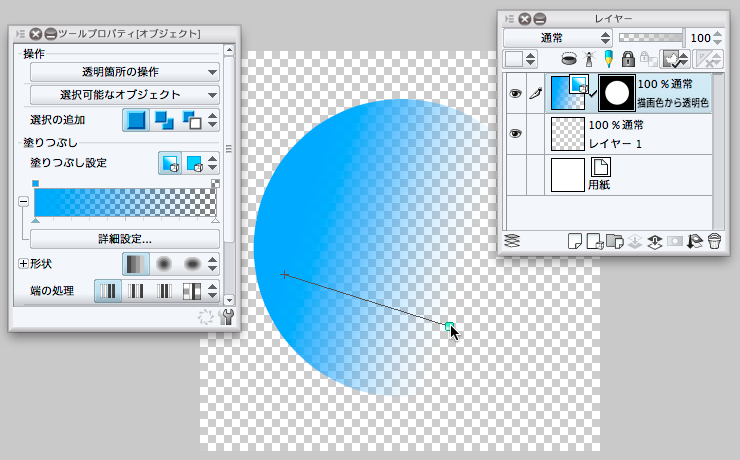The image size is (740, 460).
Task: Select the gradient layer thumbnail
Action: click(x=568, y=93)
